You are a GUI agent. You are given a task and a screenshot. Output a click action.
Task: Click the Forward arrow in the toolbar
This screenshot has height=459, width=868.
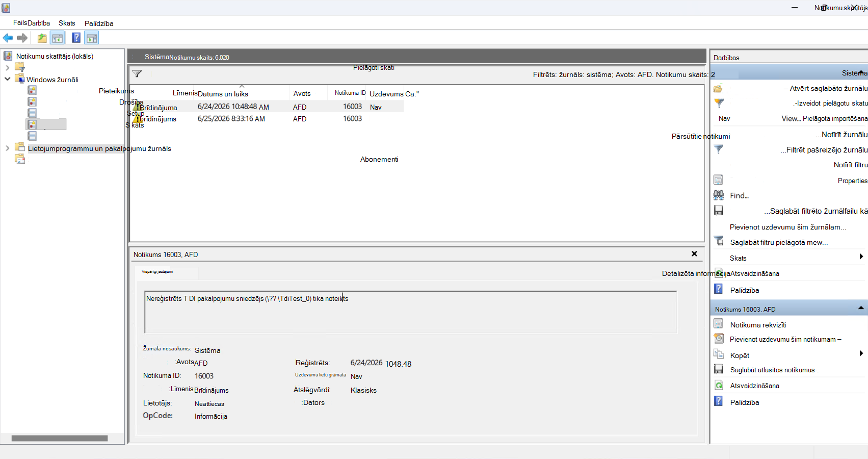tap(22, 38)
